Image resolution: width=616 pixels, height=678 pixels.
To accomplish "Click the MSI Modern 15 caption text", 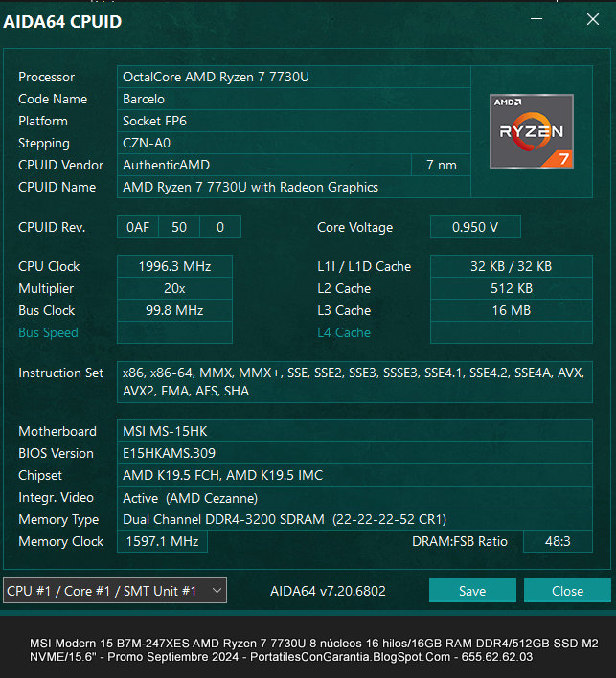I will tap(313, 650).
